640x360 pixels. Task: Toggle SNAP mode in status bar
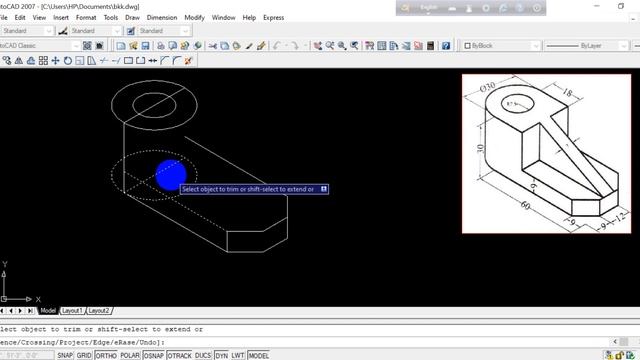click(x=65, y=356)
